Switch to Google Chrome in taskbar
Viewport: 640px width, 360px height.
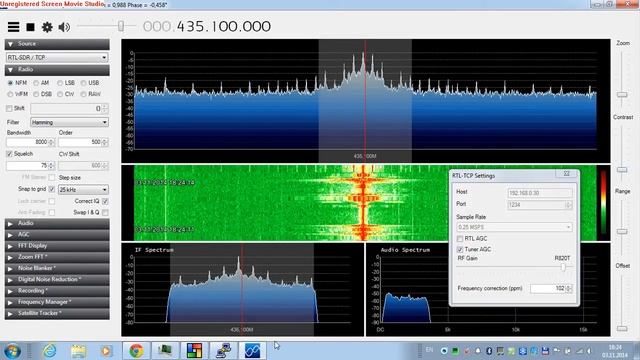(x=136, y=351)
